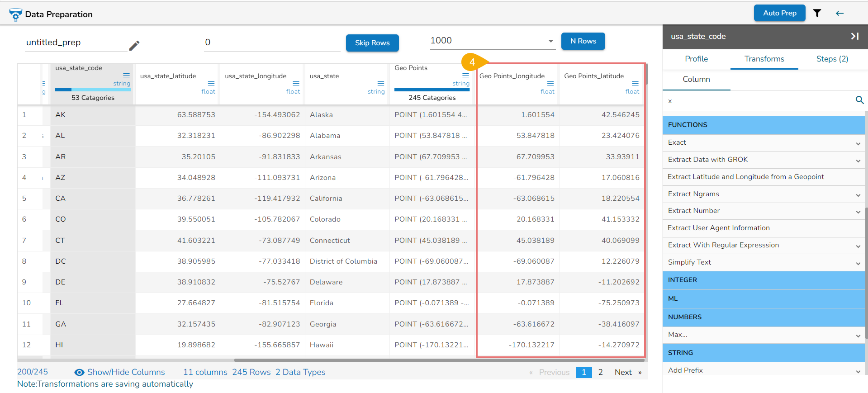Expand the Simplify Text function
Image resolution: width=868 pixels, height=393 pixels.
(858, 263)
